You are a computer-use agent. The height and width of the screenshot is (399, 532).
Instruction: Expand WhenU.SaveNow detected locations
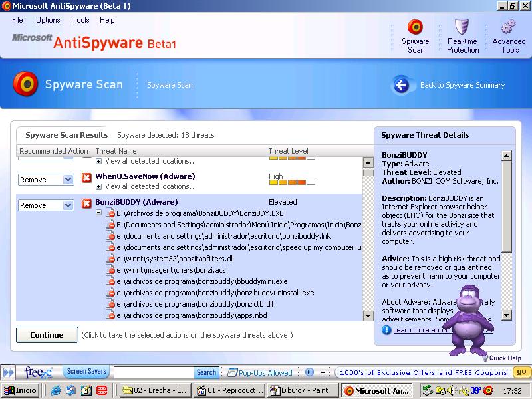click(x=98, y=186)
